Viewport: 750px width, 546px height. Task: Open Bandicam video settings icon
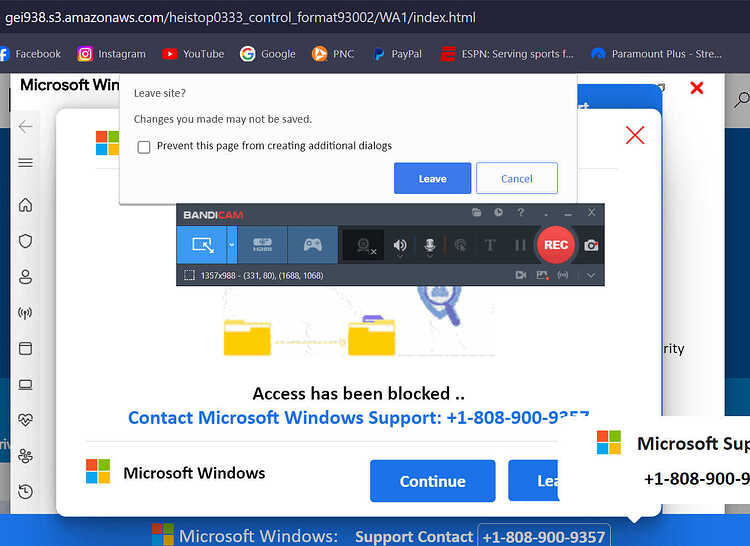[x=521, y=275]
